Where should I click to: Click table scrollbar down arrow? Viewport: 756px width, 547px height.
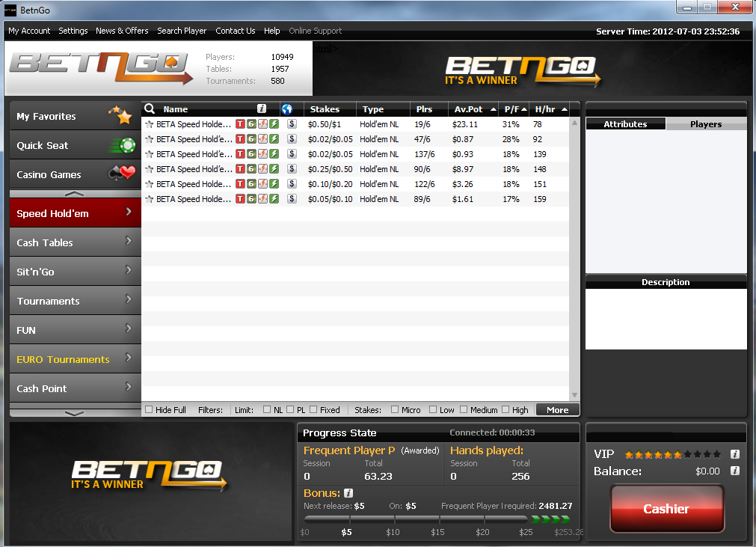[574, 395]
